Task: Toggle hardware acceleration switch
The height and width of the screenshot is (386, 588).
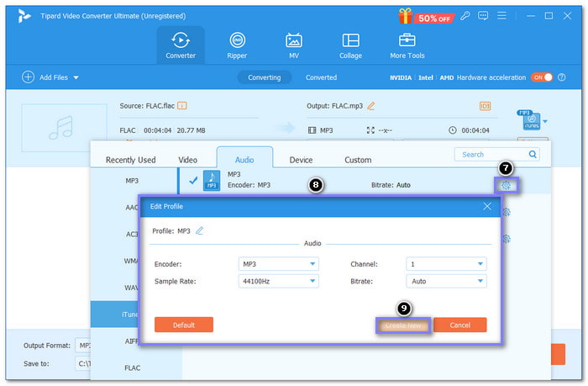Action: click(x=542, y=77)
